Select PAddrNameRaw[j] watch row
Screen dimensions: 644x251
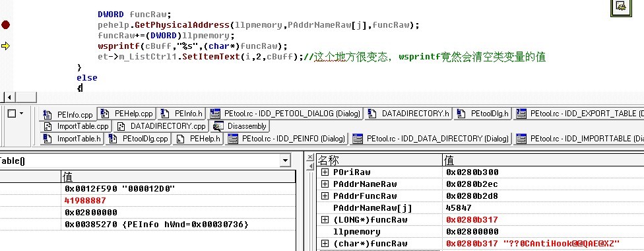click(x=480, y=208)
